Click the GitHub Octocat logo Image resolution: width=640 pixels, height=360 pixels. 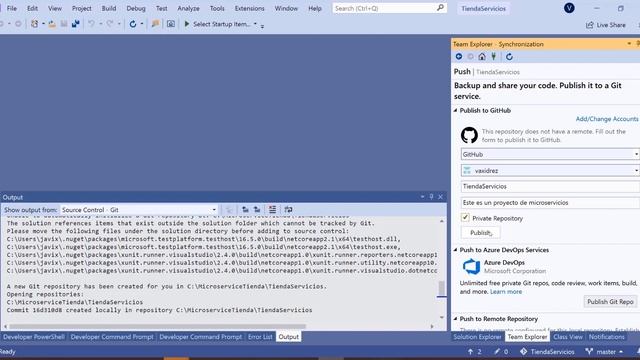click(x=469, y=135)
